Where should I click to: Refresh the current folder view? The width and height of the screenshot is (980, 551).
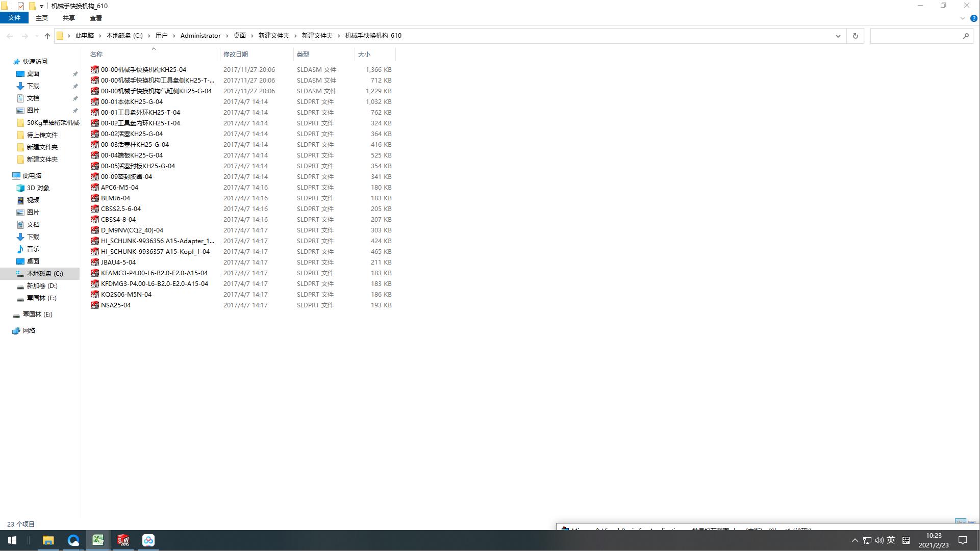point(856,36)
